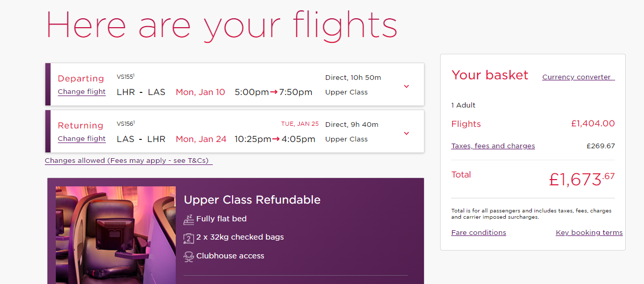The image size is (644, 284).
Task: Change the returning flight
Action: point(82,139)
